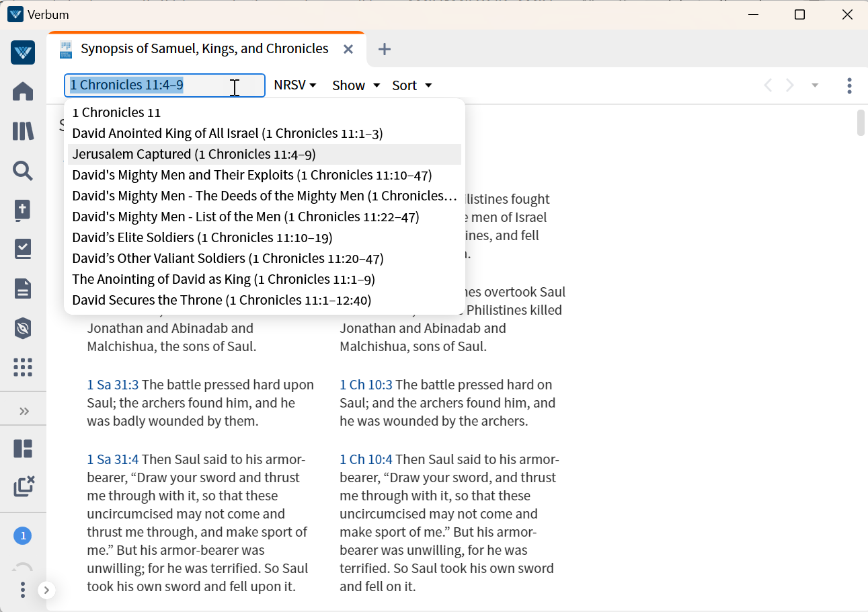Open the 1 Sa 31:4 verse link
This screenshot has width=868, height=612.
click(113, 459)
